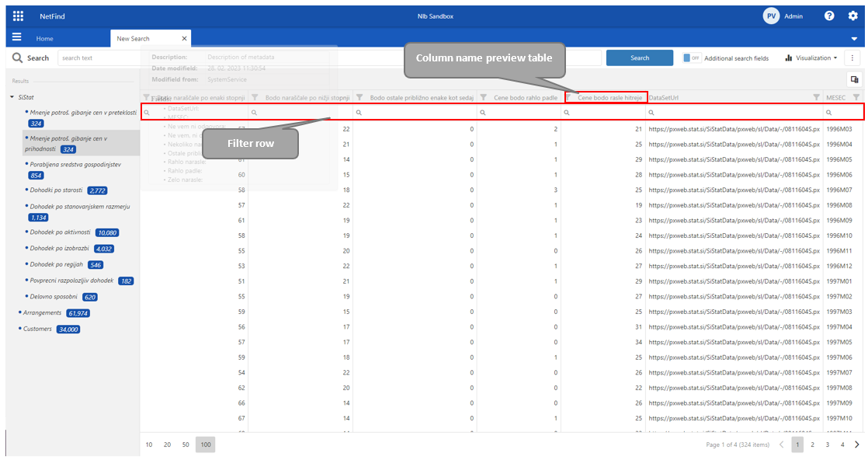The height and width of the screenshot is (457, 868).
Task: Open settings gear icon
Action: (x=852, y=16)
